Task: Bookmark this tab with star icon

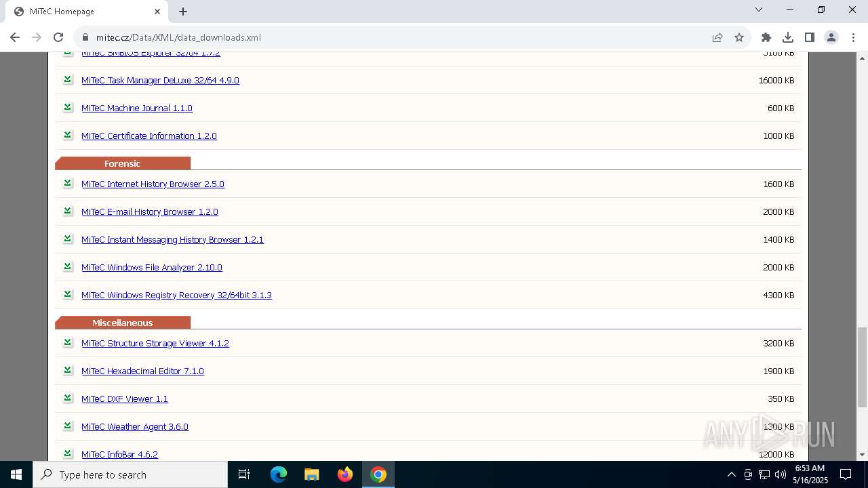Action: tap(739, 37)
